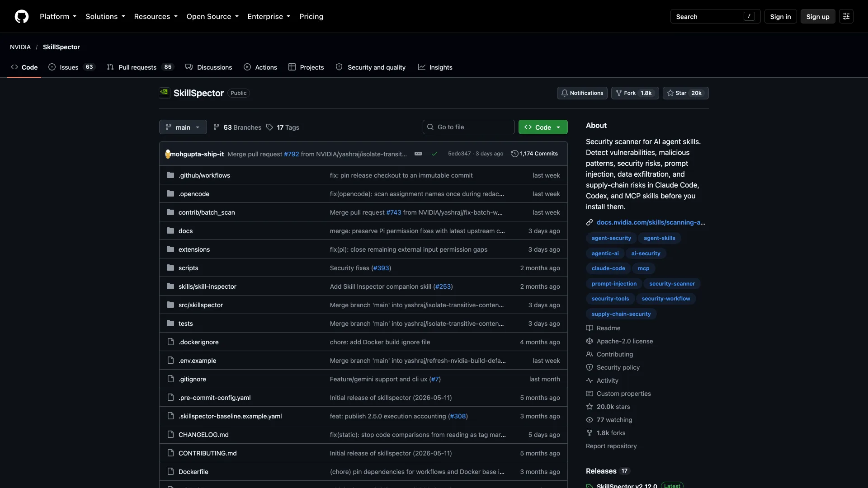Open the appearance settings icon in the header

point(846,17)
